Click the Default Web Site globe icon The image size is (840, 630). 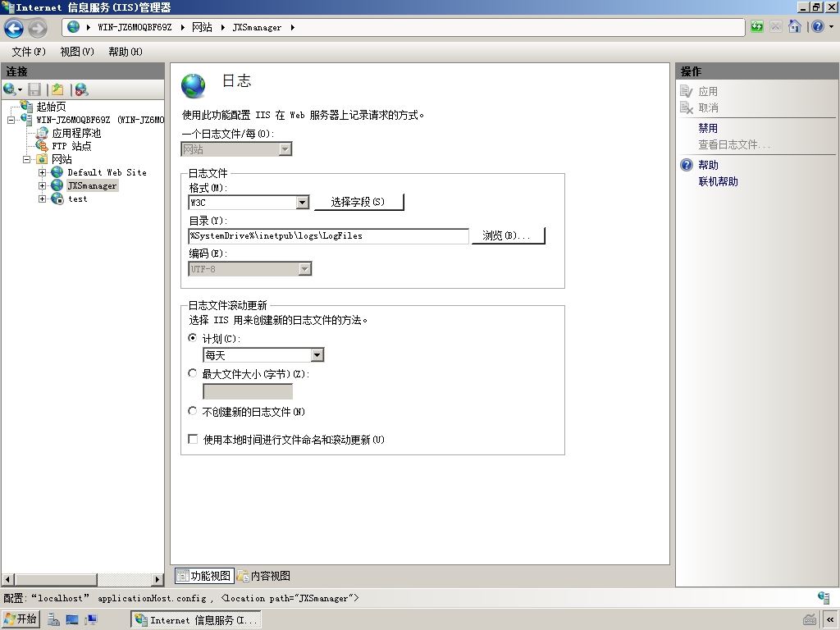[57, 172]
